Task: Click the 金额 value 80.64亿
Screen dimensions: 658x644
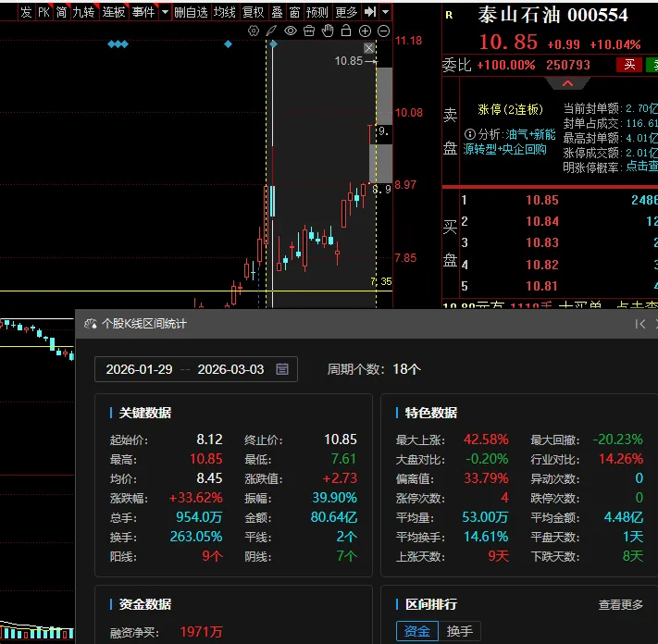Action: (x=333, y=517)
